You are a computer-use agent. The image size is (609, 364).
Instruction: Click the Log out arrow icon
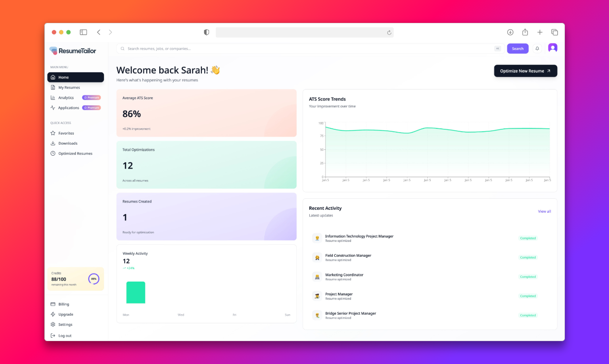tap(53, 335)
